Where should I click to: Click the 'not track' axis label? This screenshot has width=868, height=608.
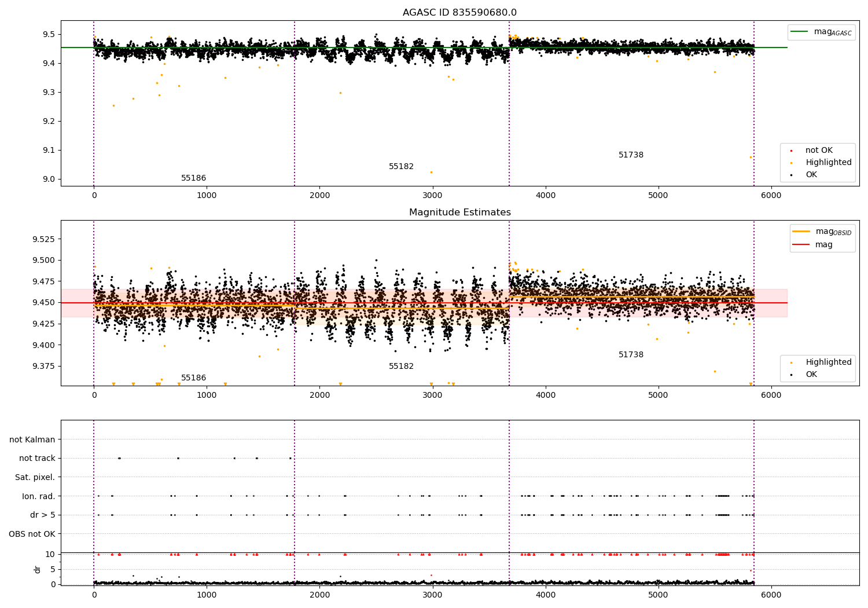point(37,459)
